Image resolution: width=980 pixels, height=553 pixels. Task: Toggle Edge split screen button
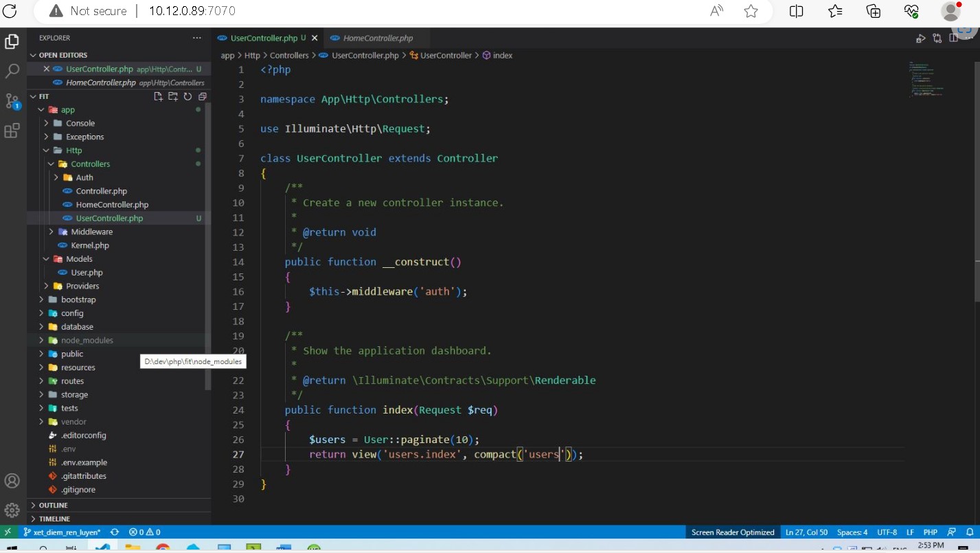pos(796,11)
